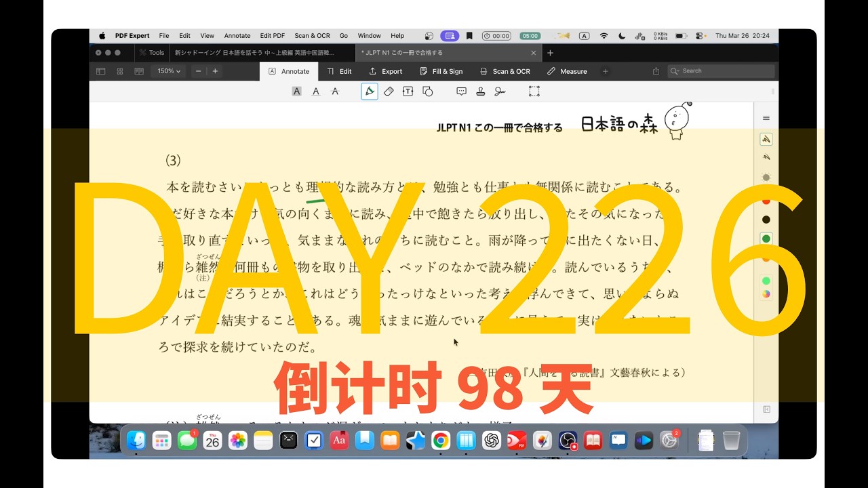Screen dimensions: 868x488
Task: Open the Measure tab
Action: (567, 71)
